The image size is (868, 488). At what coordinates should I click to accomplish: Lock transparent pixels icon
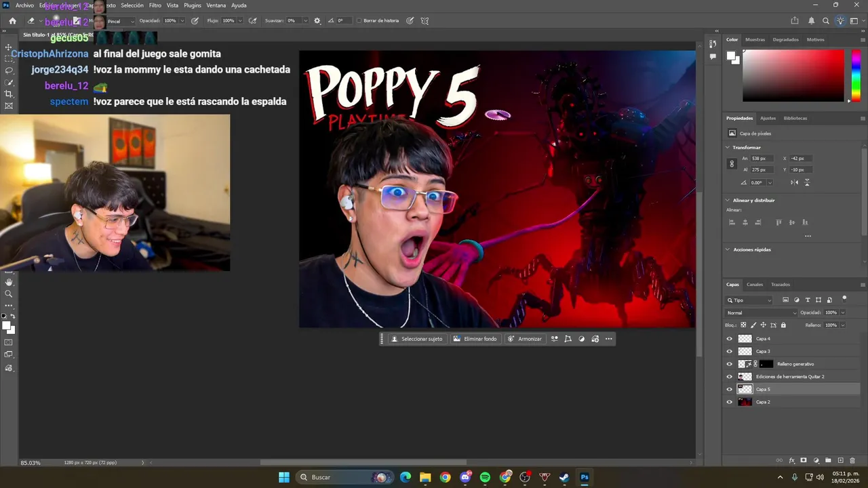point(744,325)
